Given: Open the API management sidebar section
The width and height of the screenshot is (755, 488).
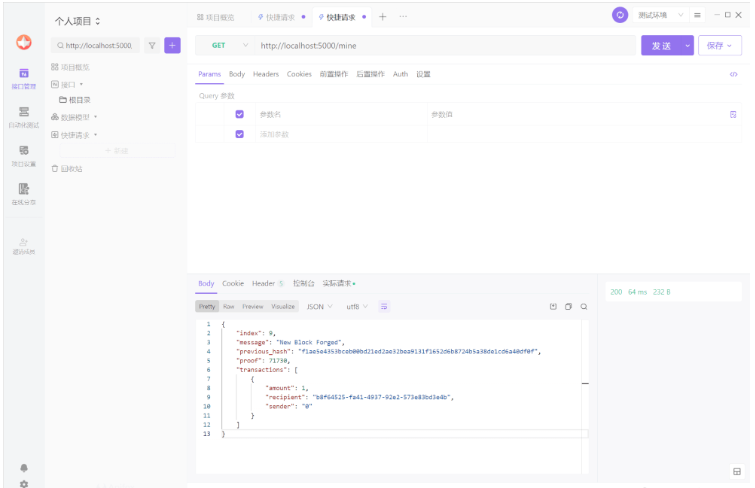Looking at the screenshot, I should pyautogui.click(x=24, y=79).
